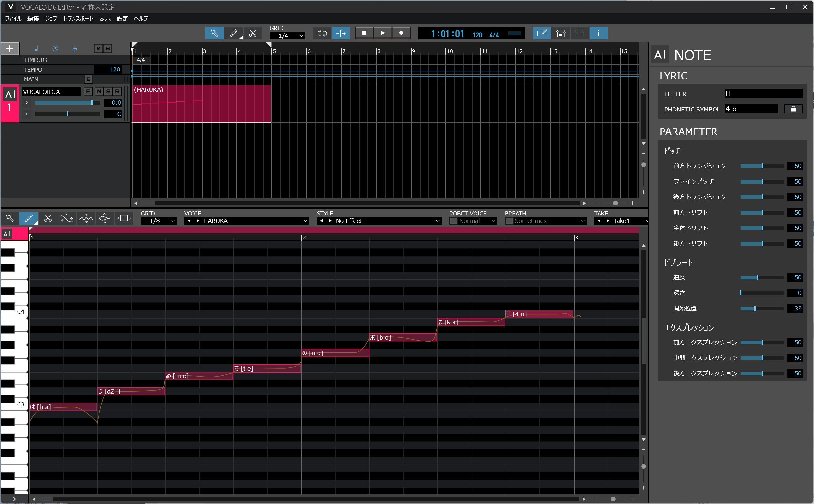Select the expression edit tool
814x504 pixels.
(105, 218)
